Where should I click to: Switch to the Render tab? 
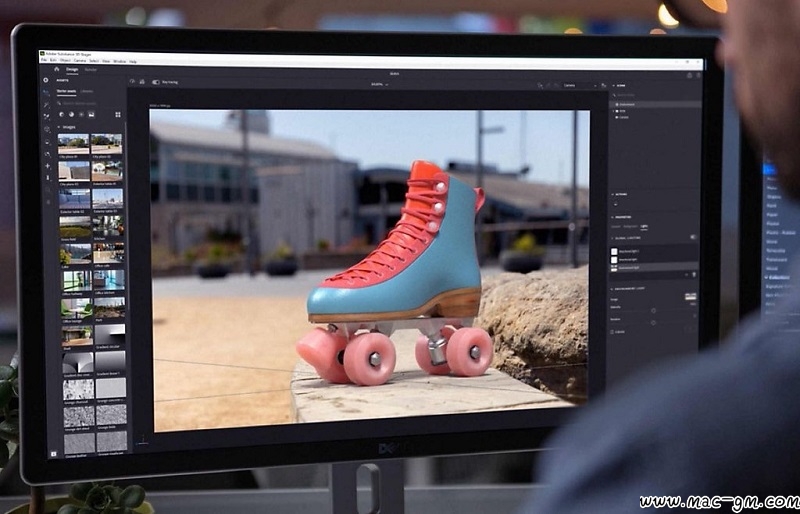(x=91, y=70)
